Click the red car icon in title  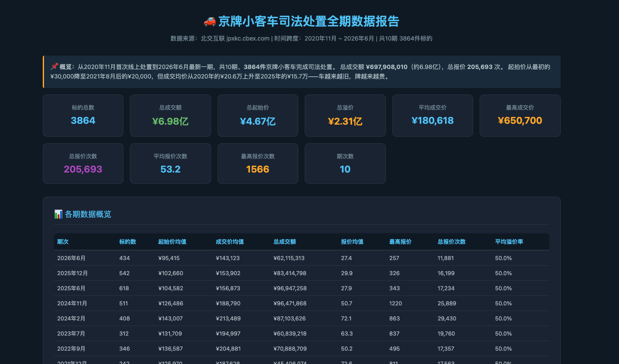[x=210, y=21]
